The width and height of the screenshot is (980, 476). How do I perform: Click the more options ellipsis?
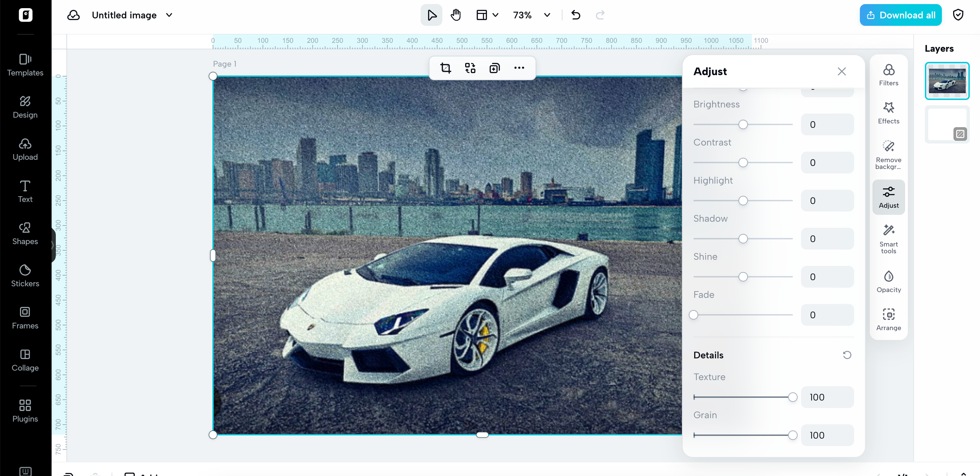(519, 68)
